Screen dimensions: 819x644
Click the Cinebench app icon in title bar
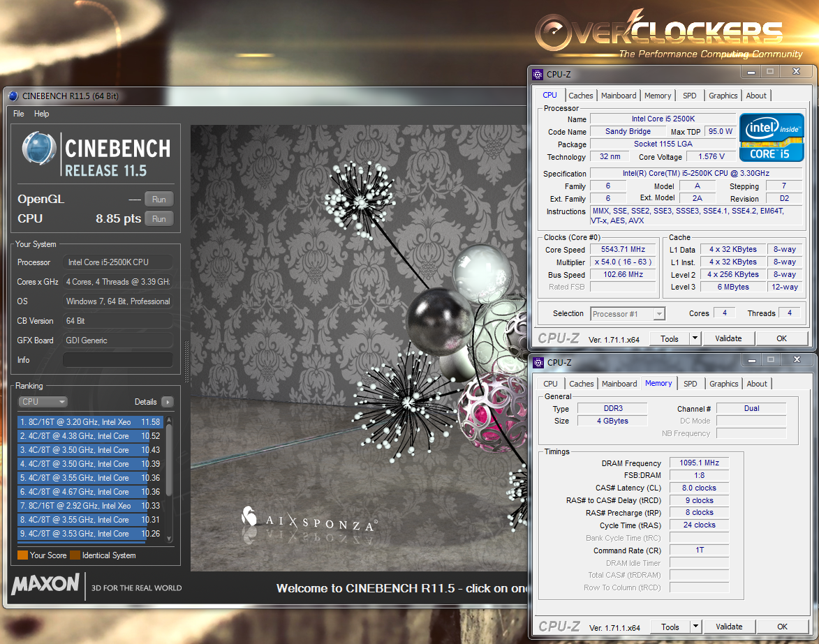13,96
